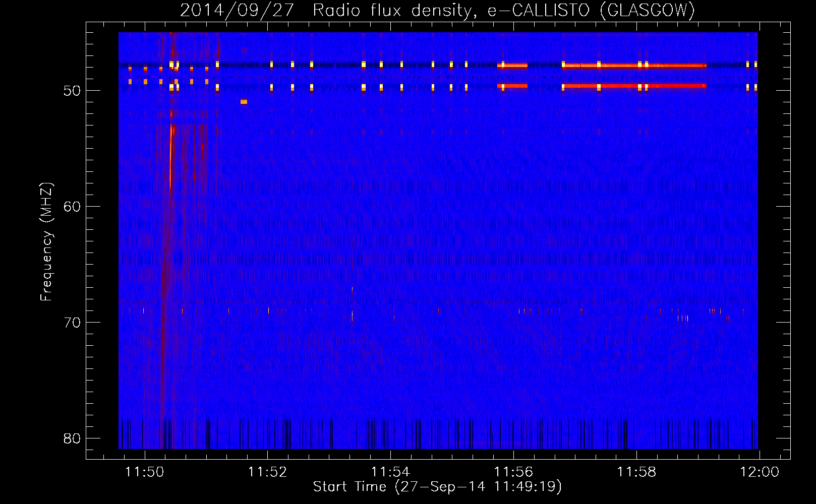Click the "Frequency (MHZ)" axis label
The image size is (816, 504).
tap(46, 242)
